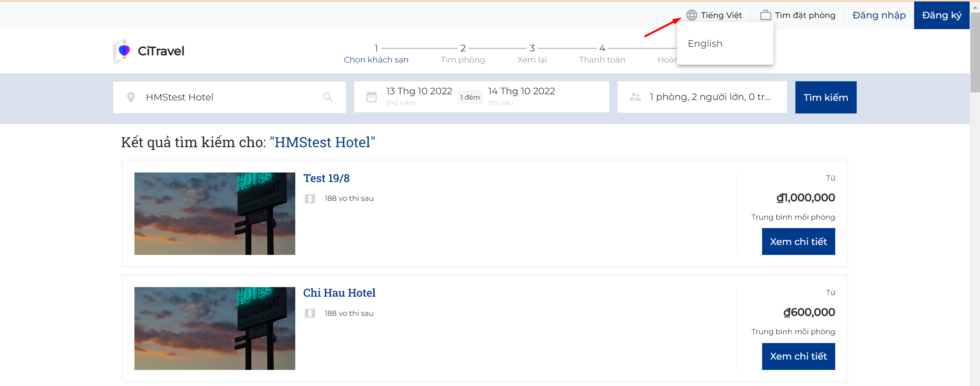Viewport: 980px width, 386px height.
Task: Click the guests people icon
Action: [635, 97]
